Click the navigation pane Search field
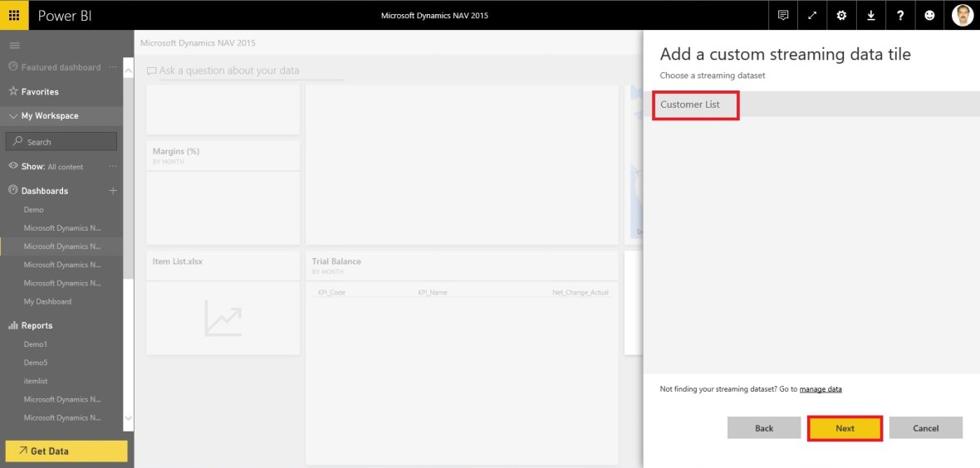This screenshot has height=468, width=980. coord(61,142)
